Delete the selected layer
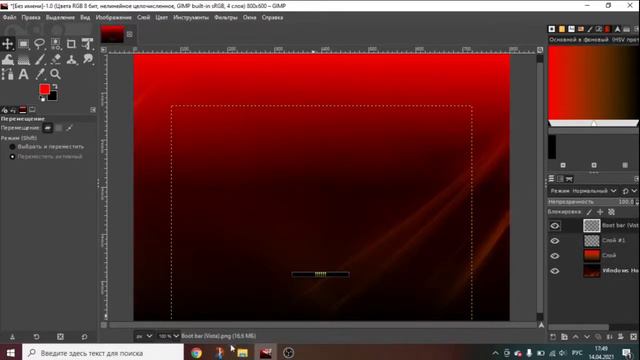The height and width of the screenshot is (360, 640). pyautogui.click(x=633, y=337)
